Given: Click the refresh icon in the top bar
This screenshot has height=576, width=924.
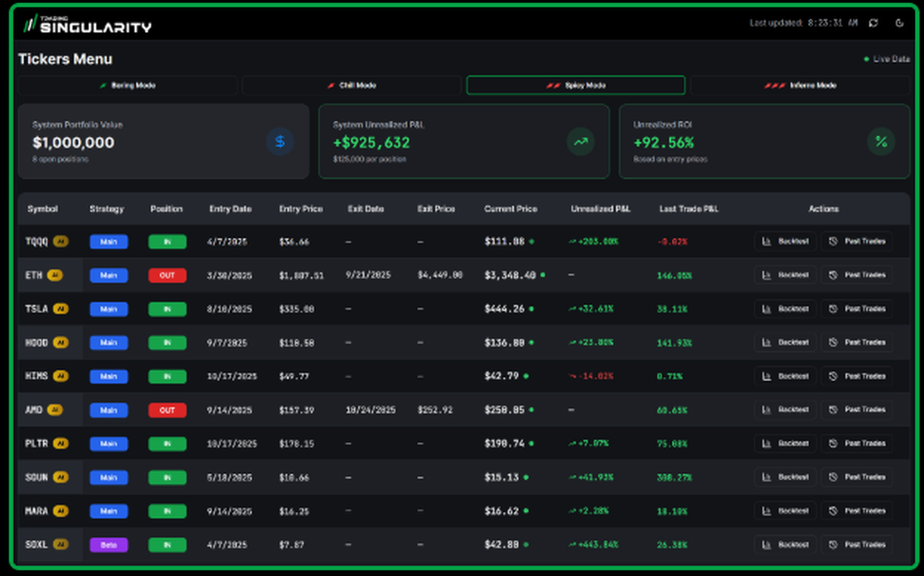Looking at the screenshot, I should [x=872, y=23].
